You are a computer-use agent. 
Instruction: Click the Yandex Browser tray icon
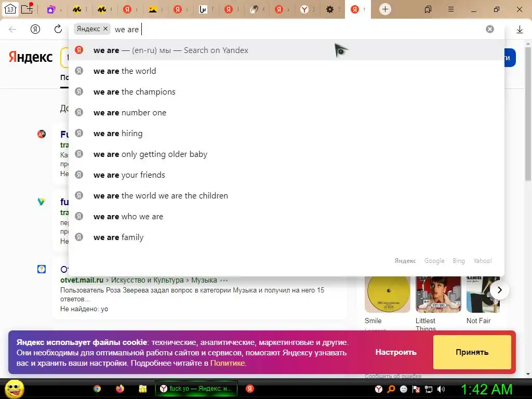point(379,389)
